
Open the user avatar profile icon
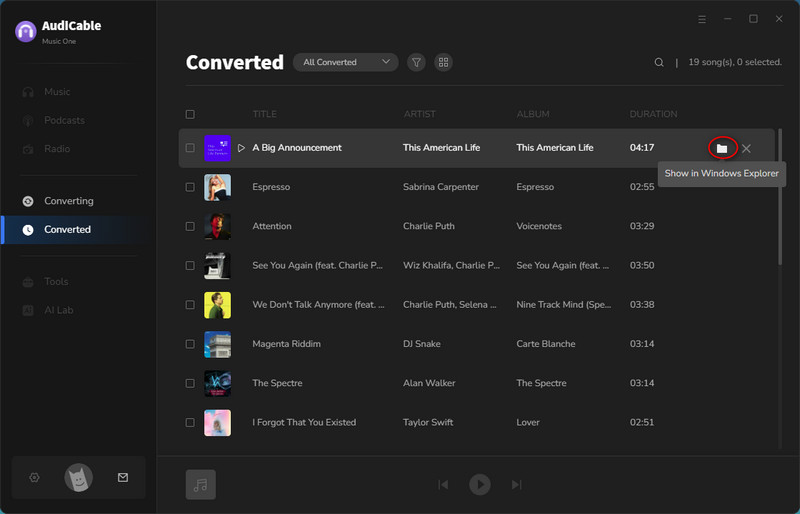pos(79,478)
